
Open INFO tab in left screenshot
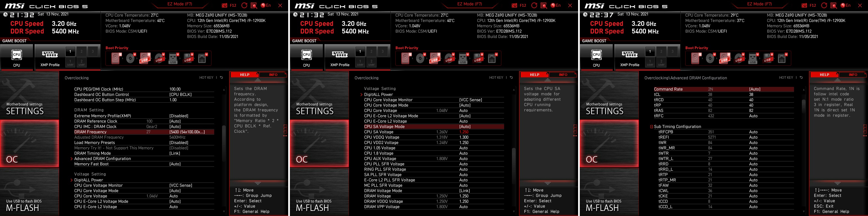click(x=273, y=75)
